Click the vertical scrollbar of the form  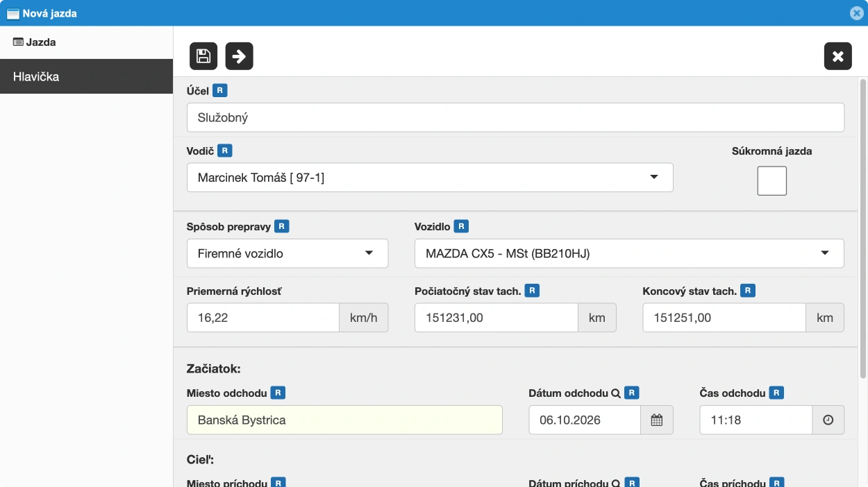(863, 229)
